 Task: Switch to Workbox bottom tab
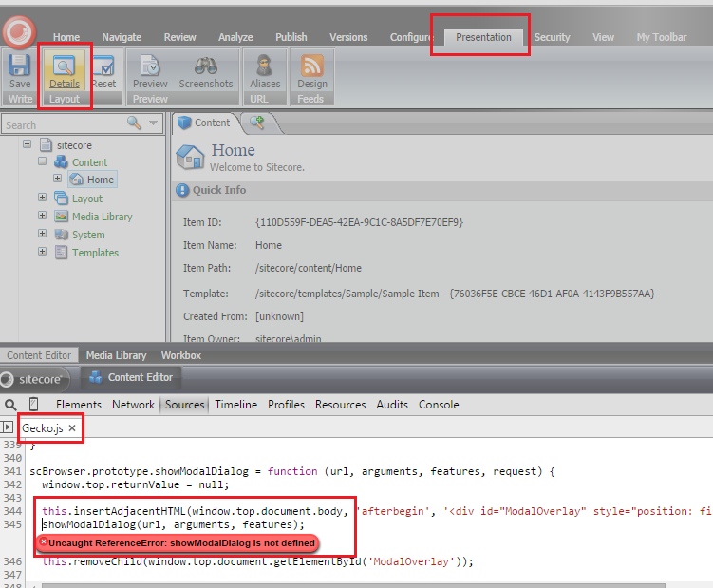click(x=181, y=355)
